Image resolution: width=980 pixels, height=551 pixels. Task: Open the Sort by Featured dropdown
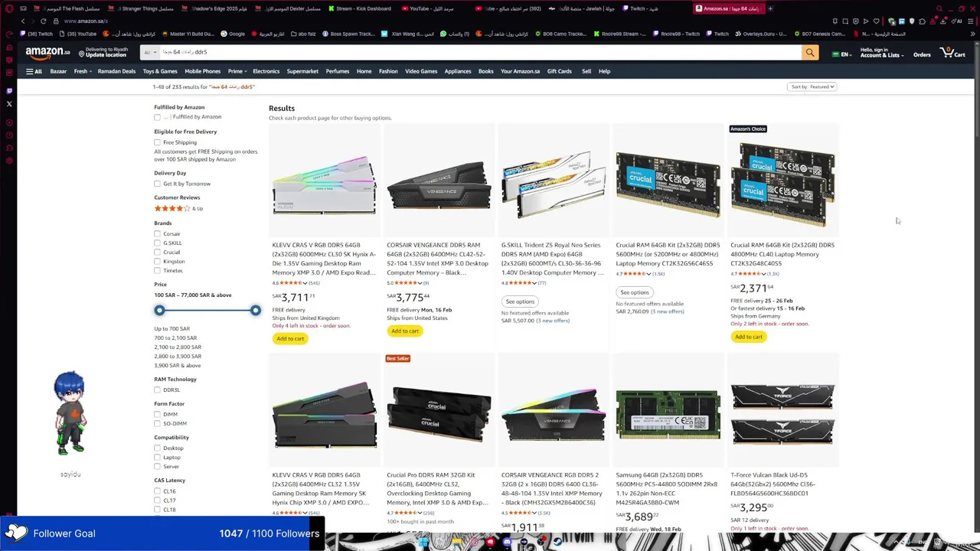(x=812, y=86)
